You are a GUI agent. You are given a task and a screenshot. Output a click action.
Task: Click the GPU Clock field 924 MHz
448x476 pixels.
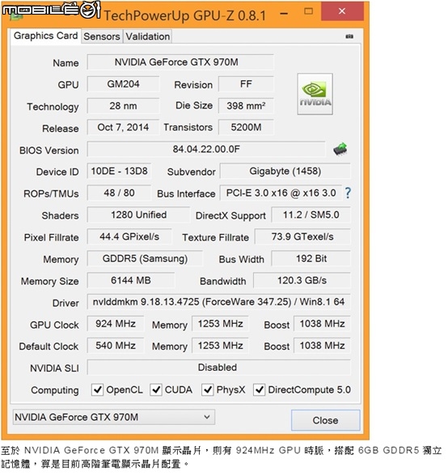click(116, 324)
